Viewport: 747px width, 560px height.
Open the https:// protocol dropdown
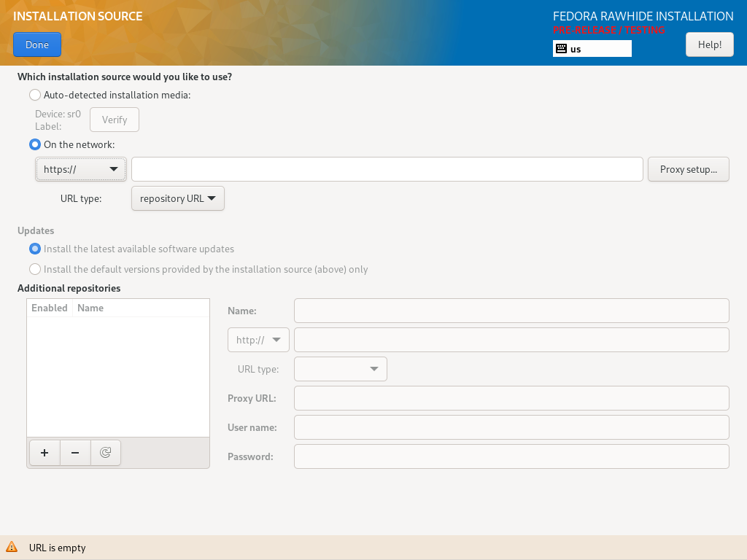coord(80,169)
